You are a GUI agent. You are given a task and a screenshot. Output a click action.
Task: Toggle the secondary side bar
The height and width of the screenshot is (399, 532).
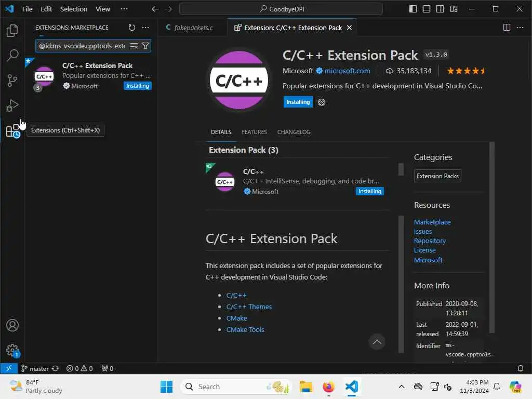point(440,9)
